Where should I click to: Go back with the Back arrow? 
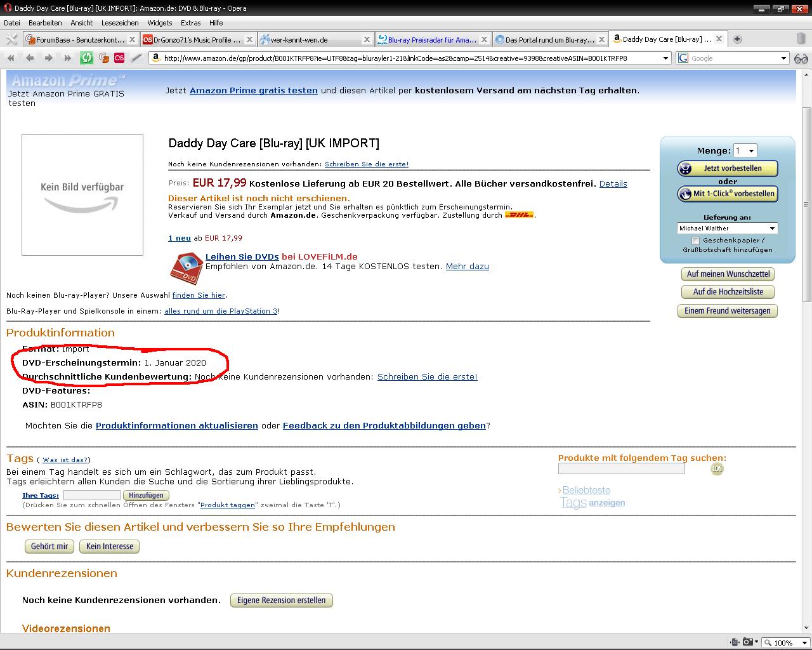tap(30, 58)
